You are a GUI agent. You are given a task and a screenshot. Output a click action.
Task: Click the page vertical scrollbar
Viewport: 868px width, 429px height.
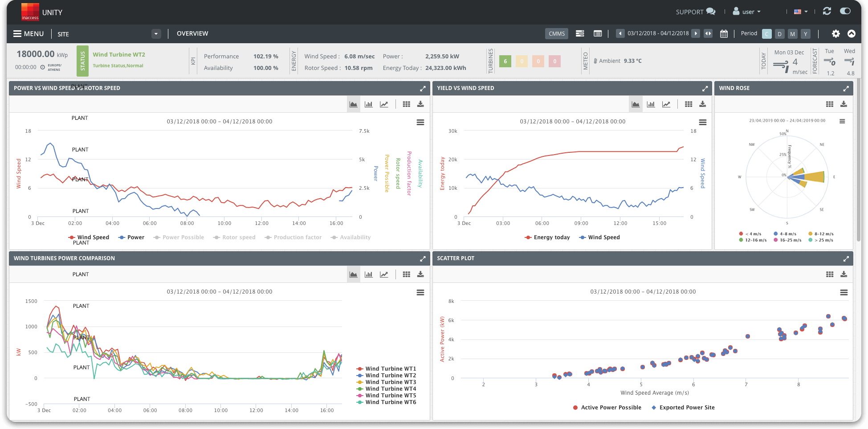coord(859,160)
